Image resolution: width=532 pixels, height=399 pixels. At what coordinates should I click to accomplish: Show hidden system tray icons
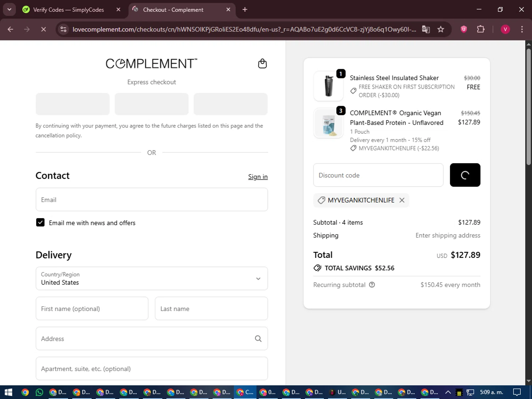click(448, 392)
